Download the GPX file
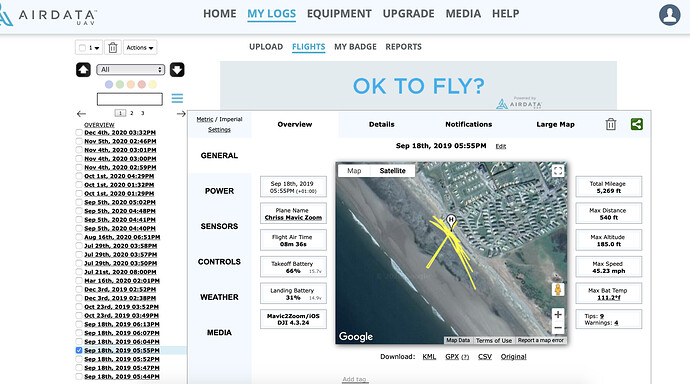The width and height of the screenshot is (690, 384). pyautogui.click(x=452, y=357)
